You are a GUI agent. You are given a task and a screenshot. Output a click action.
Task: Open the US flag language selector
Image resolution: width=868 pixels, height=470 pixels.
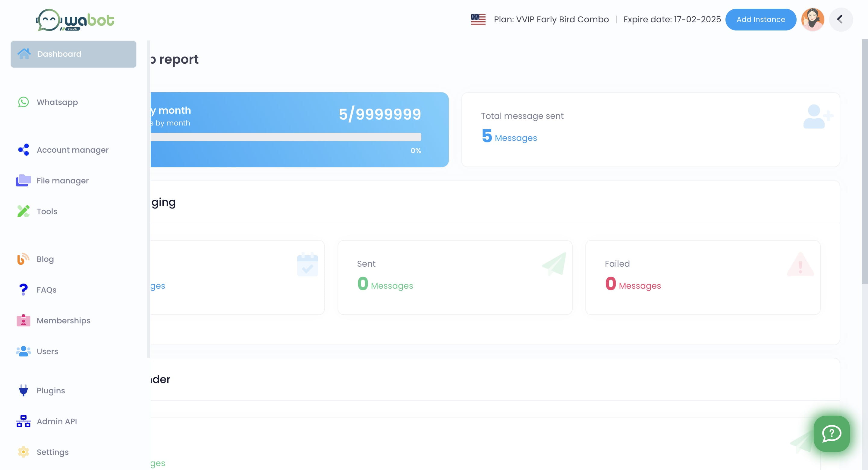478,20
